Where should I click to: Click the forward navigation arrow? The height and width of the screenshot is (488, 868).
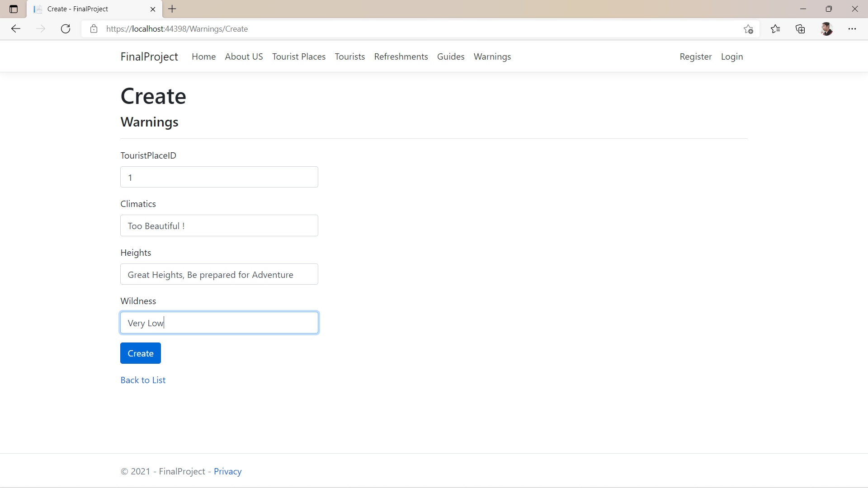point(41,28)
